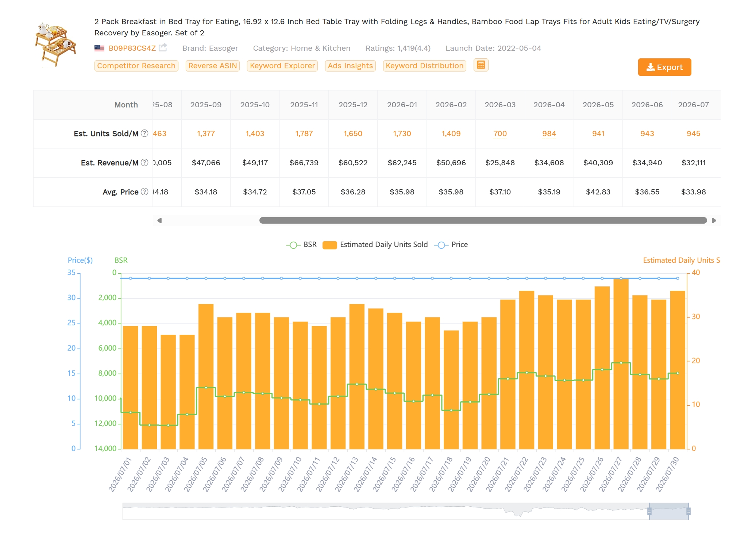This screenshot has width=756, height=537.
Task: Click the US flag icon
Action: click(x=99, y=48)
